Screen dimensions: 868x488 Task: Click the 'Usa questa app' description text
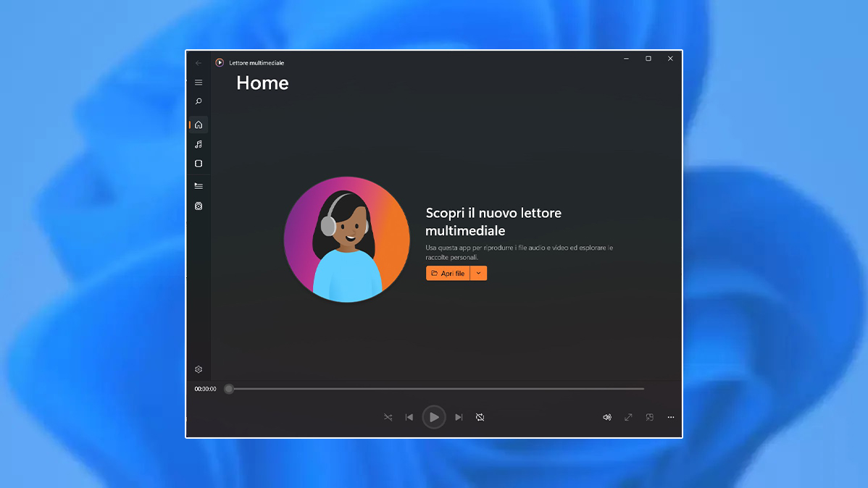tap(519, 252)
